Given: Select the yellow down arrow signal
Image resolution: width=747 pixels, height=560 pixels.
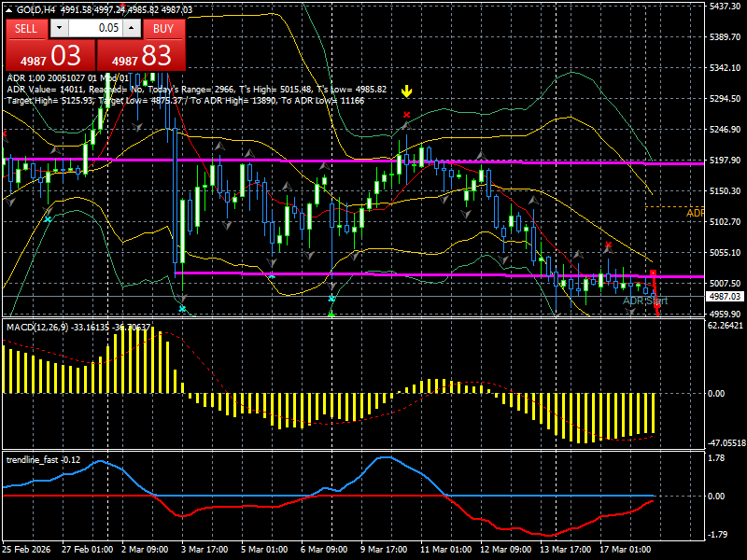Looking at the screenshot, I should (x=406, y=91).
